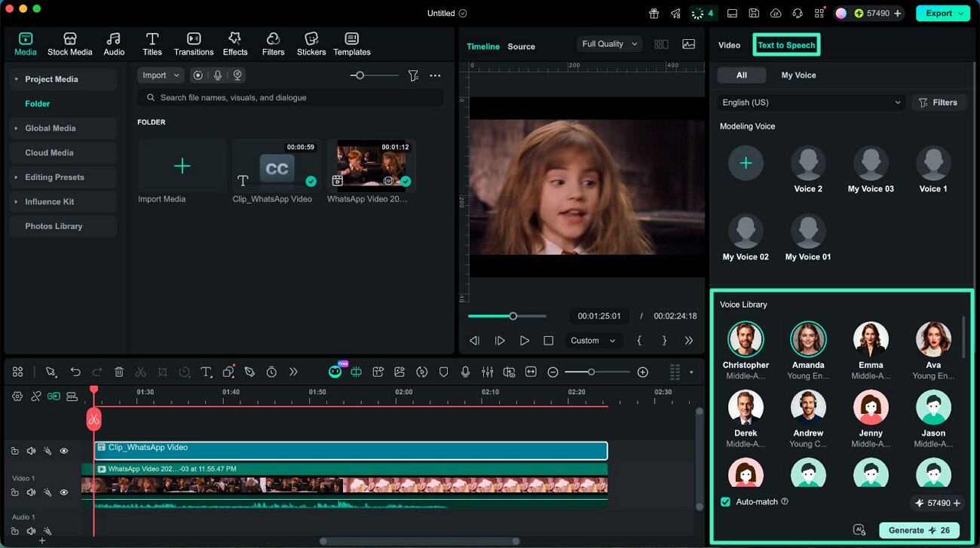Toggle visibility eye on Video 1 track
The height and width of the screenshot is (548, 980).
tap(64, 492)
